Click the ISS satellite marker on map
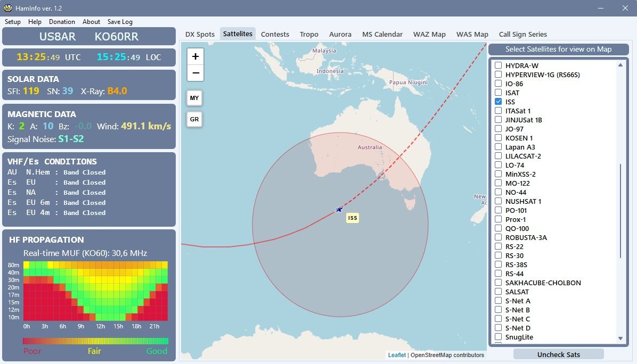 click(339, 209)
